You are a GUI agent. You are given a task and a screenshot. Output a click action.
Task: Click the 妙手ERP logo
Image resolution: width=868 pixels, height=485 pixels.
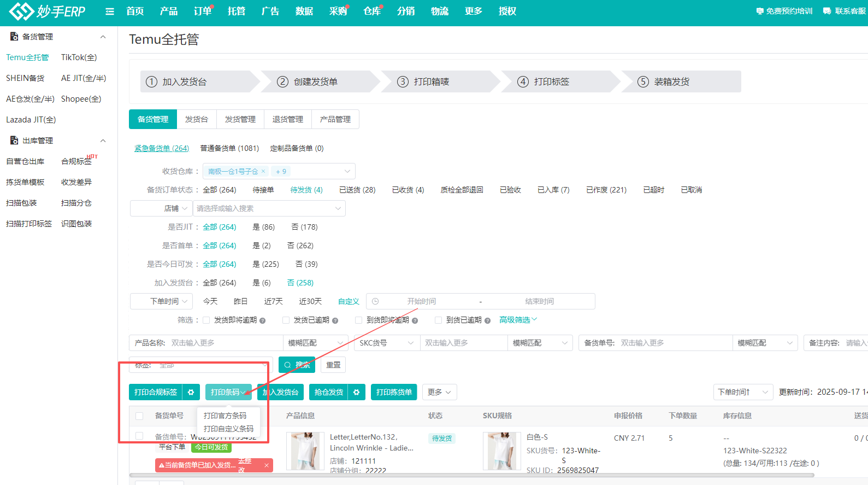pyautogui.click(x=47, y=11)
